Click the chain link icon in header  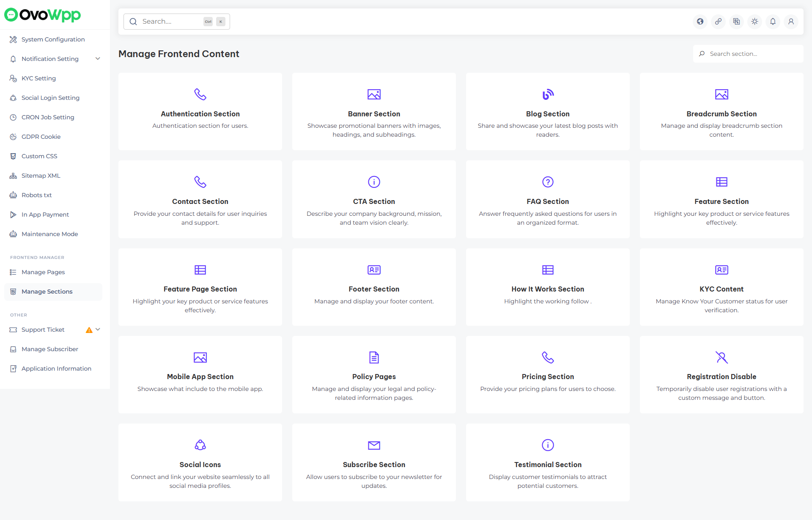coord(719,22)
